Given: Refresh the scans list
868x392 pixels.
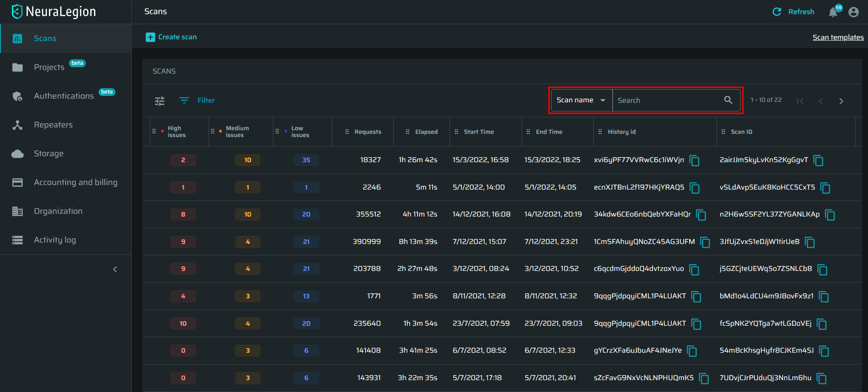Looking at the screenshot, I should pyautogui.click(x=793, y=12).
